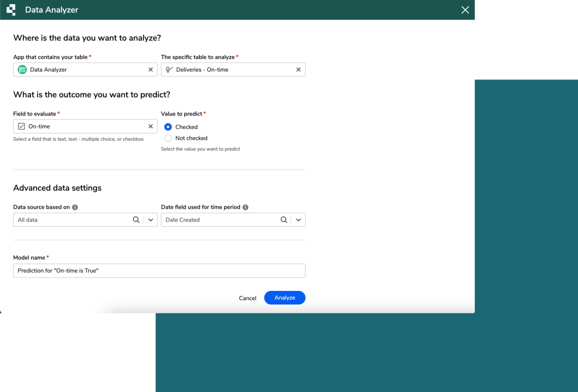Click the Analyze button
578x392 pixels.
[x=284, y=298]
